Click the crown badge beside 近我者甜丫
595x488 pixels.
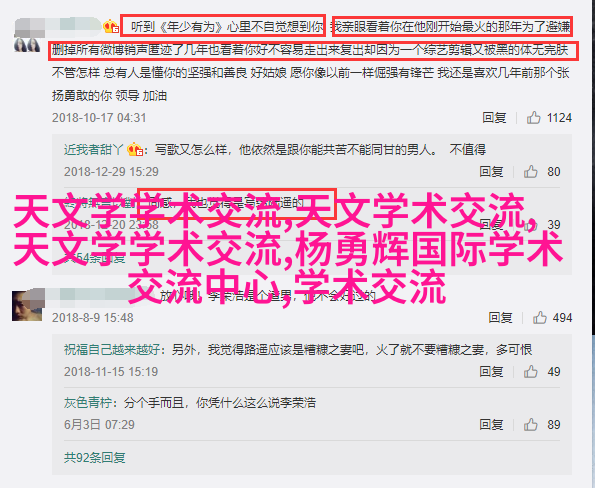pyautogui.click(x=135, y=150)
